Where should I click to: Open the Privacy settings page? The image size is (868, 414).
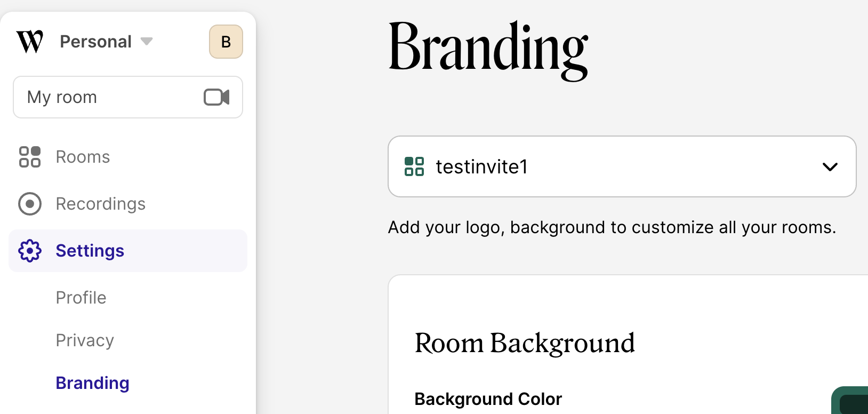click(x=85, y=340)
